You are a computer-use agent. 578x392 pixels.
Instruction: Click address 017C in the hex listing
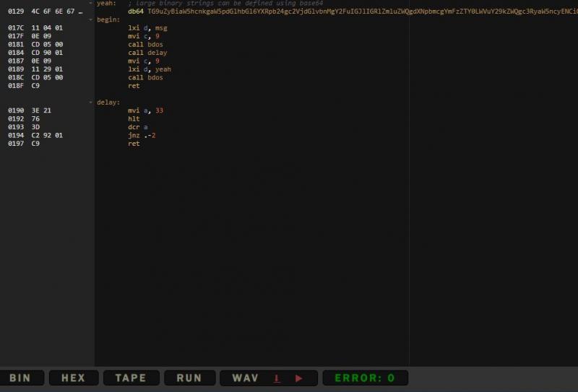(x=16, y=27)
